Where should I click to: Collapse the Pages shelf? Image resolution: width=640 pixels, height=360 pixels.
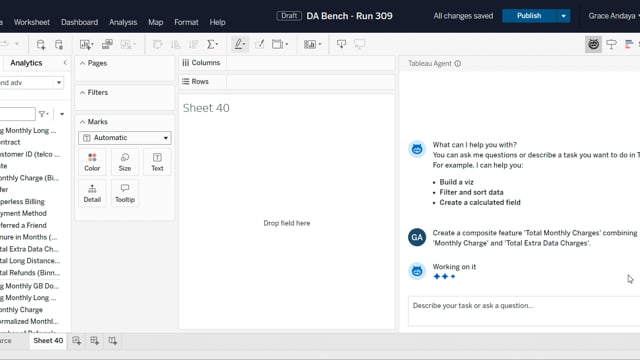[x=82, y=63]
